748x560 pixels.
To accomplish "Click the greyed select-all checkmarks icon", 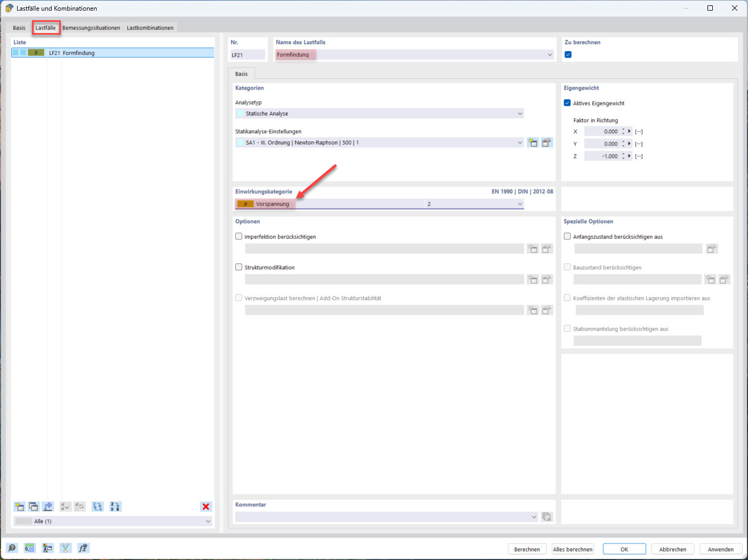I will 66,507.
